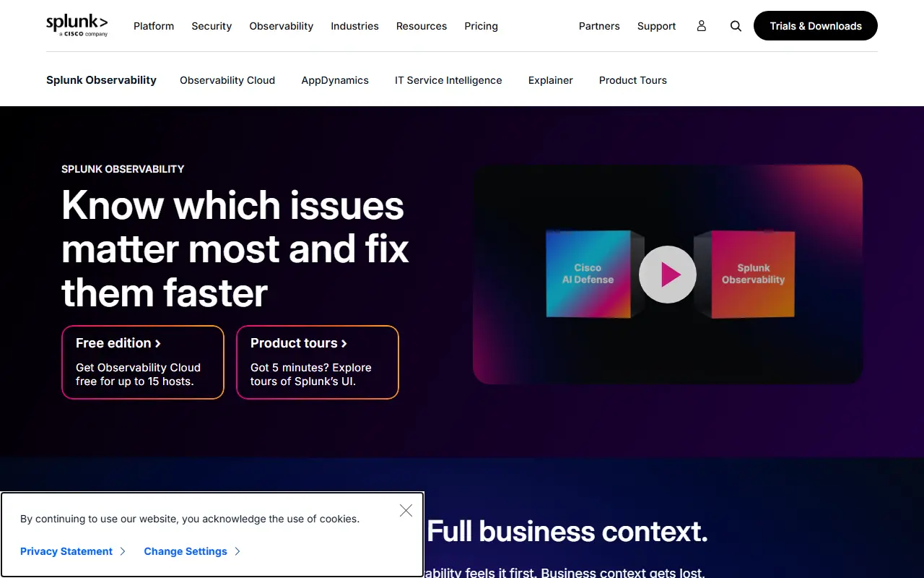924x578 pixels.
Task: Open Product Tours in the subnav
Action: click(x=633, y=80)
